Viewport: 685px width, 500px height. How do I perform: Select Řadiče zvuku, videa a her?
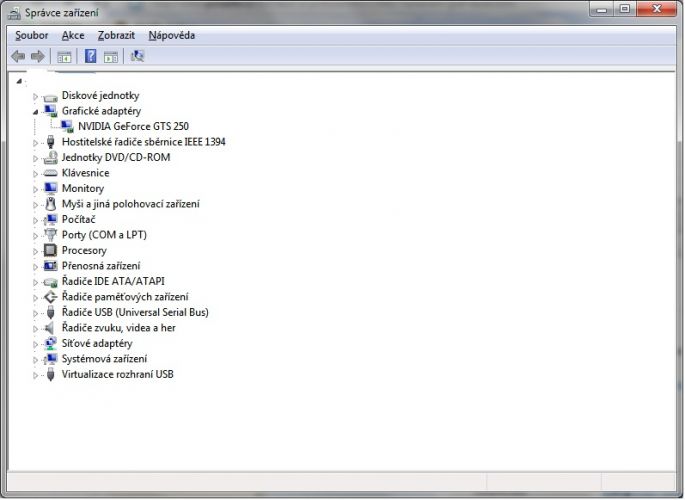118,328
